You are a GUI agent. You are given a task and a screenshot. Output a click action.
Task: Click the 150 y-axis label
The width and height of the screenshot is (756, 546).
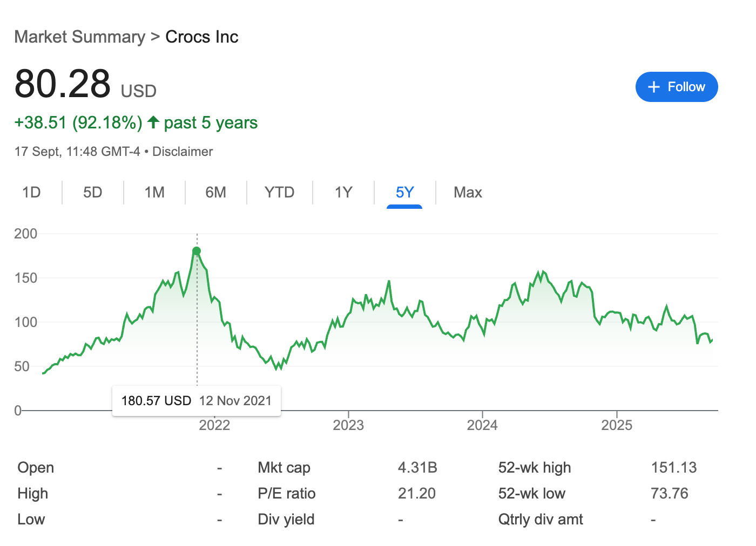pyautogui.click(x=26, y=278)
